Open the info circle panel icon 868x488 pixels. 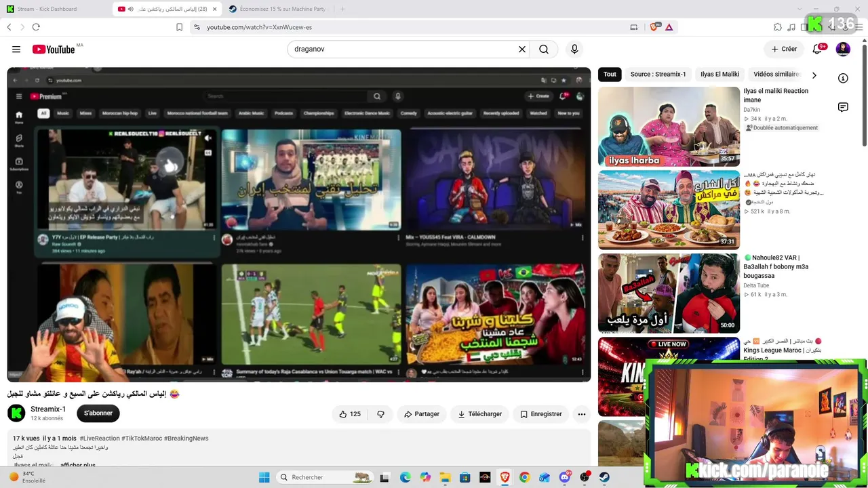click(x=843, y=78)
